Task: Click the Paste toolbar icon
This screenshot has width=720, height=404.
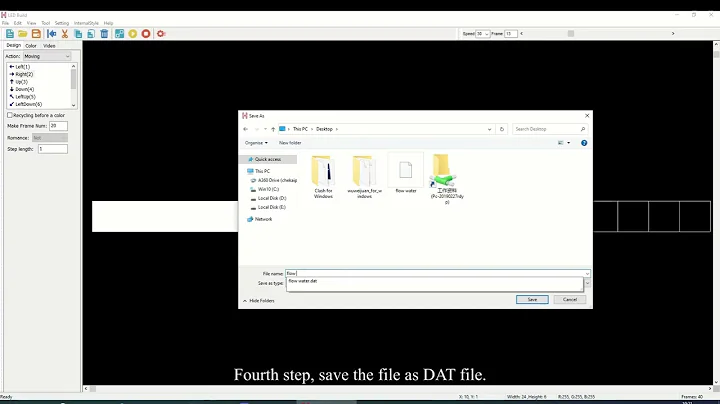Action: (x=91, y=34)
